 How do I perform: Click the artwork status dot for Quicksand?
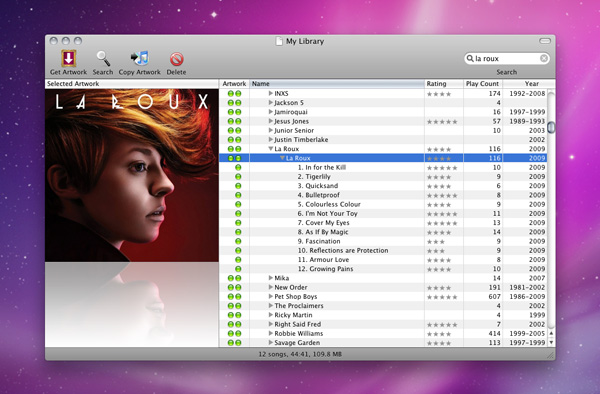[238, 186]
